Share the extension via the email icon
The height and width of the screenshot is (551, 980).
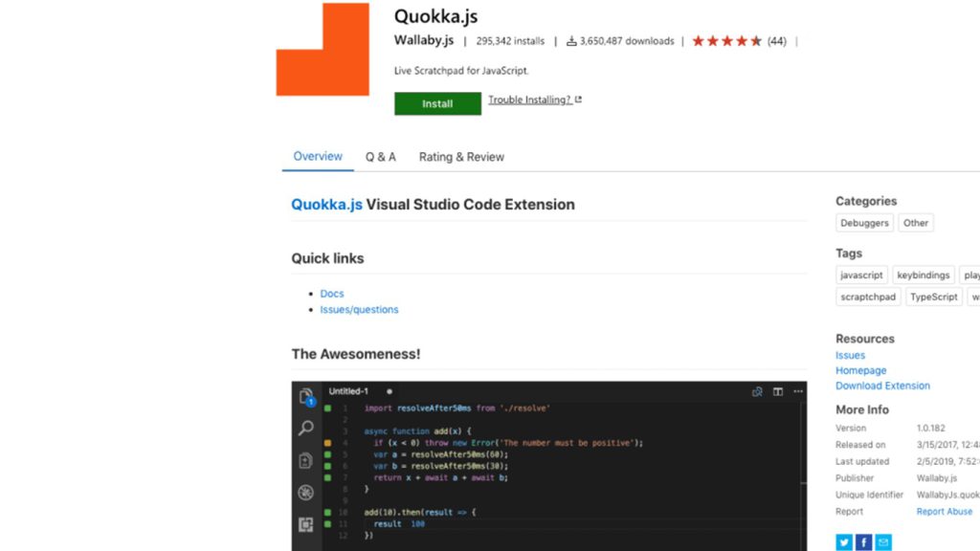tap(883, 541)
